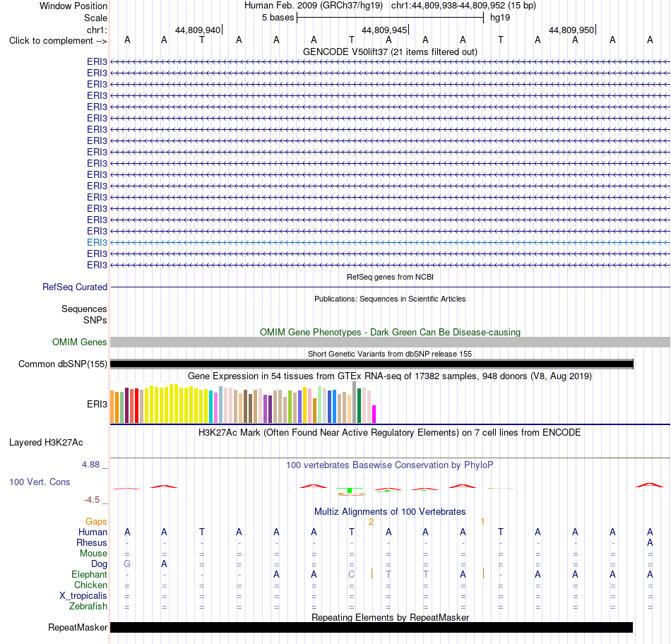The width and height of the screenshot is (671, 644).
Task: Open GENCODE V50lift37 track title
Action: 390,52
